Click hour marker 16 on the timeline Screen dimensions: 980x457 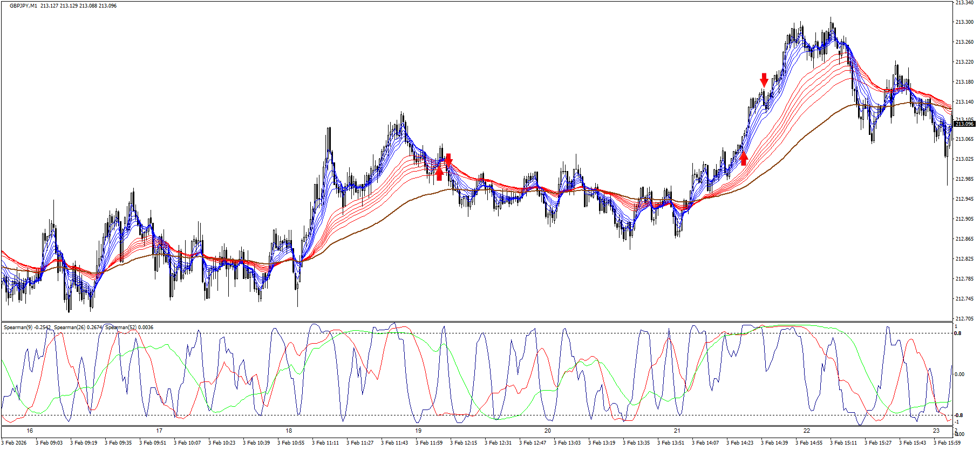tap(30, 431)
